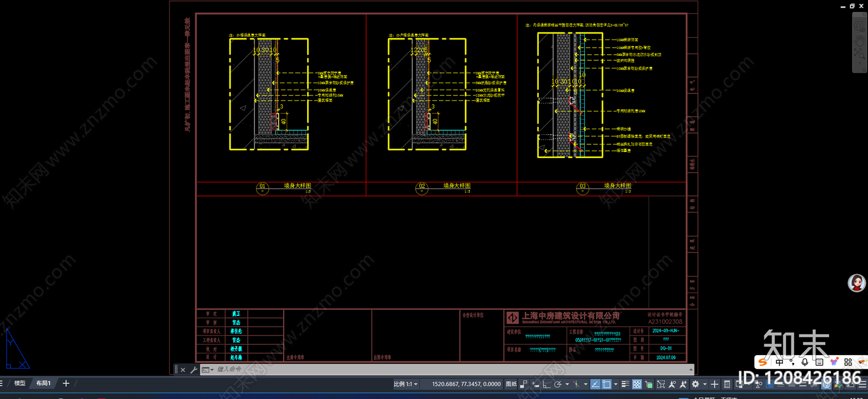Toggle Ortho mode in status bar

(x=546, y=384)
